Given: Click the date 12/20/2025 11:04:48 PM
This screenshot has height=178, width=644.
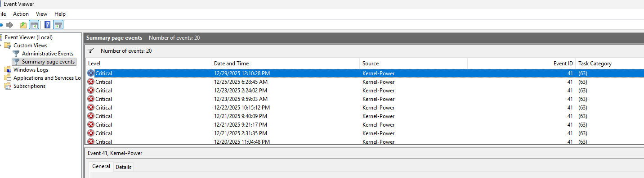Looking at the screenshot, I should 242,141.
